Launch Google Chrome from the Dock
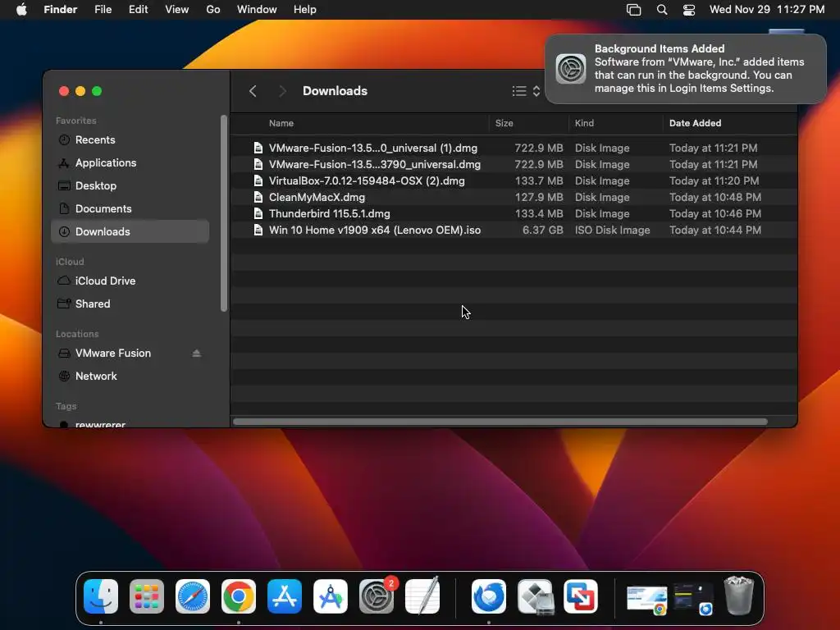The height and width of the screenshot is (630, 840). coord(239,596)
